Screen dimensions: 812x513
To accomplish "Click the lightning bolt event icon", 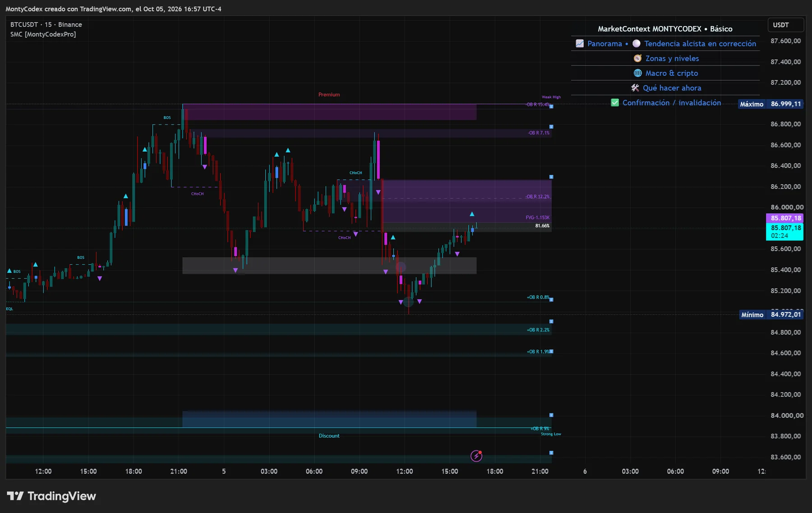I will 476,456.
